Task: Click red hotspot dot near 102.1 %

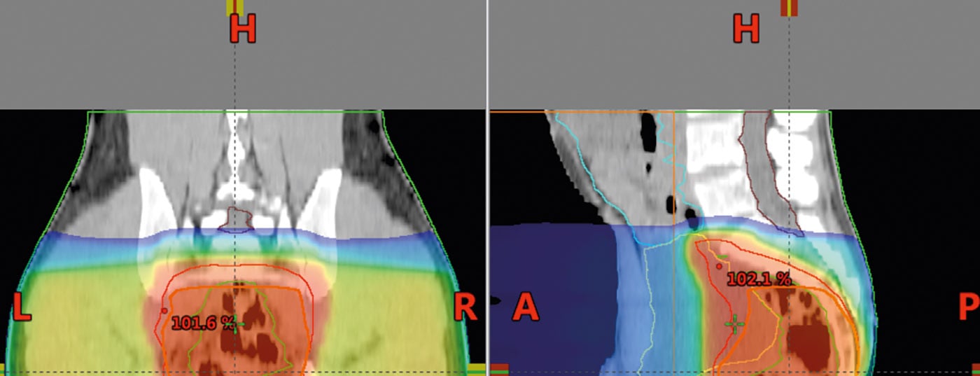Action: point(719,266)
